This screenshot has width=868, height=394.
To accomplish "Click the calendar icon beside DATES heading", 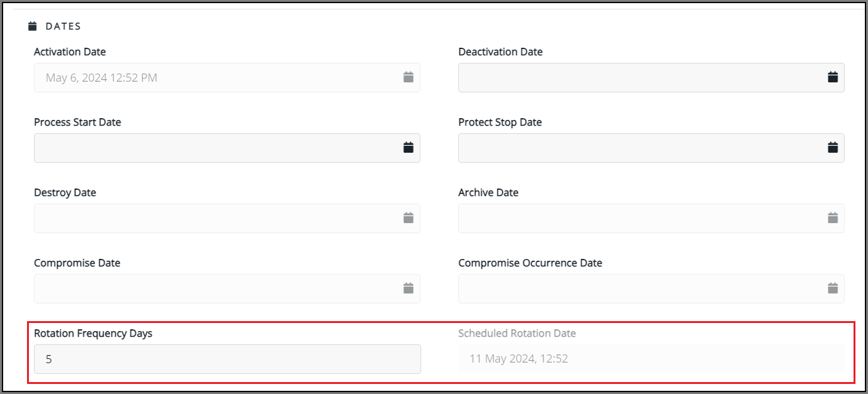I will pos(33,26).
